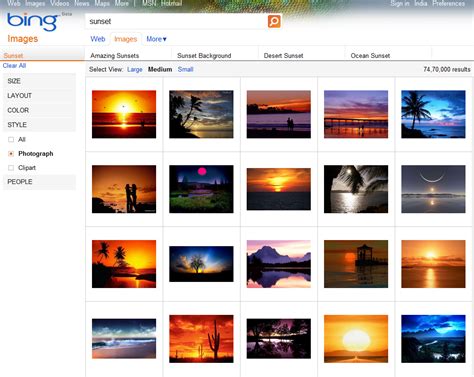
Task: Open News in the top navigation
Action: pyautogui.click(x=82, y=3)
